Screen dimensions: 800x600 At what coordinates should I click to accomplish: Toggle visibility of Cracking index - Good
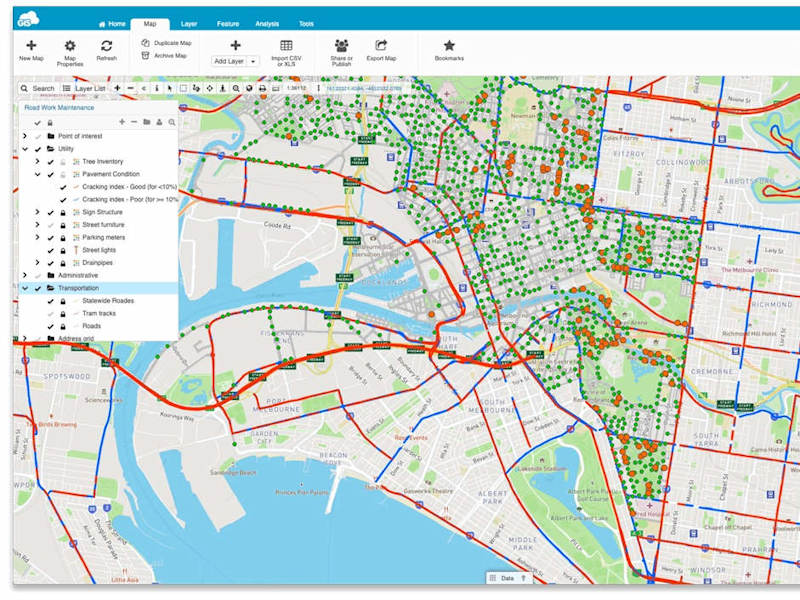click(63, 187)
